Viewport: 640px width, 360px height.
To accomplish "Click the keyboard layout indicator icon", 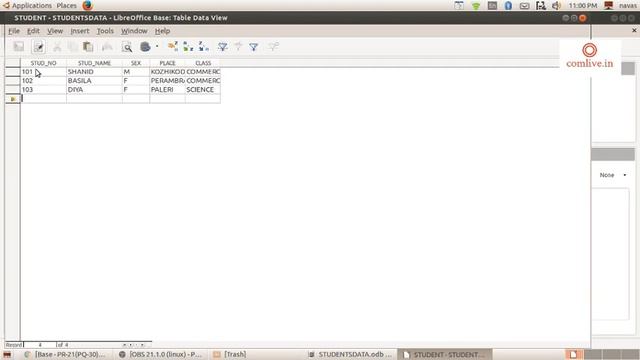I will (492, 6).
